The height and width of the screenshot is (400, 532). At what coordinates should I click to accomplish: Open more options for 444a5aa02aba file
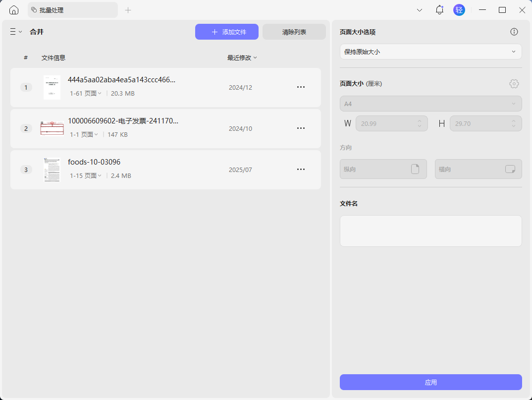click(301, 87)
